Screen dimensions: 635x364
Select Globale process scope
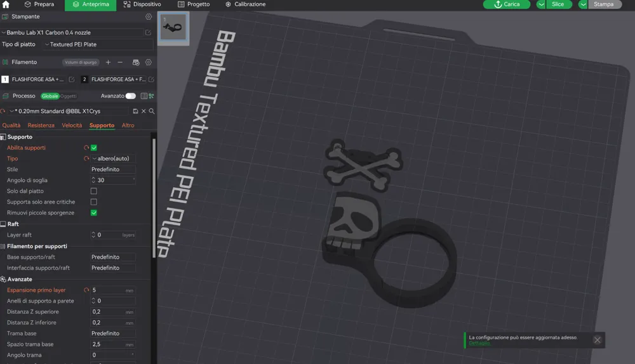pos(50,96)
